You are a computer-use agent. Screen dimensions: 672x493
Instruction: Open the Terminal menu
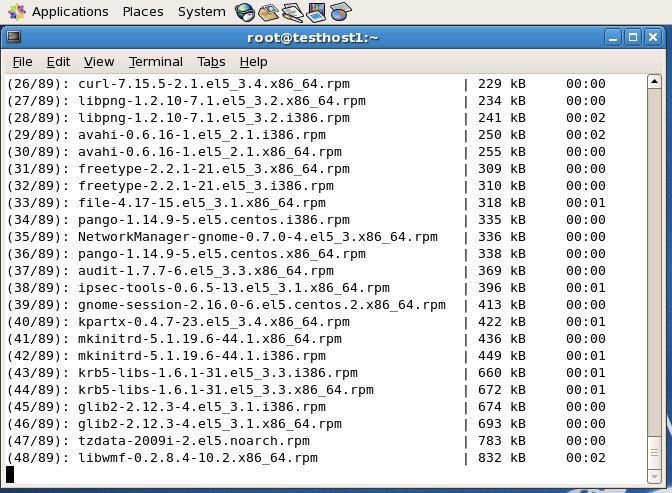coord(155,61)
